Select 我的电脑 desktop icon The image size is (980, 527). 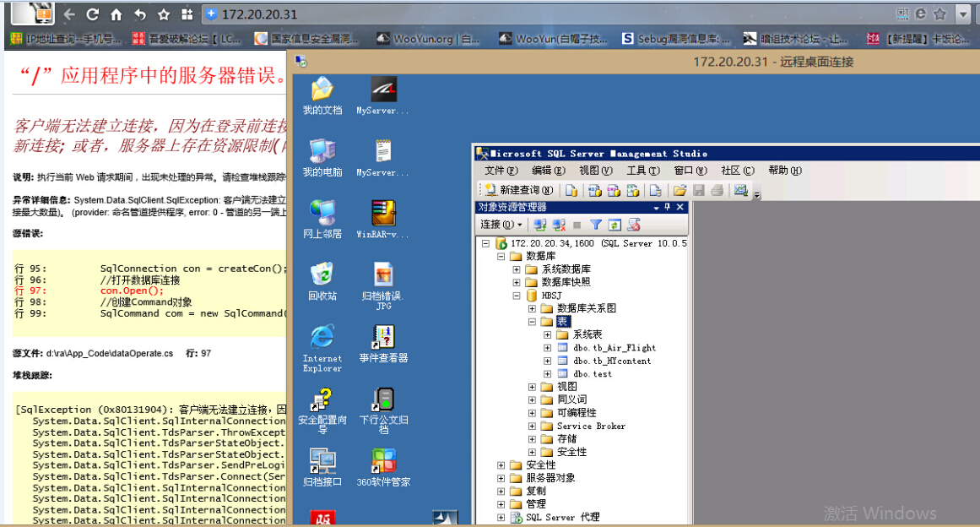coord(322,158)
